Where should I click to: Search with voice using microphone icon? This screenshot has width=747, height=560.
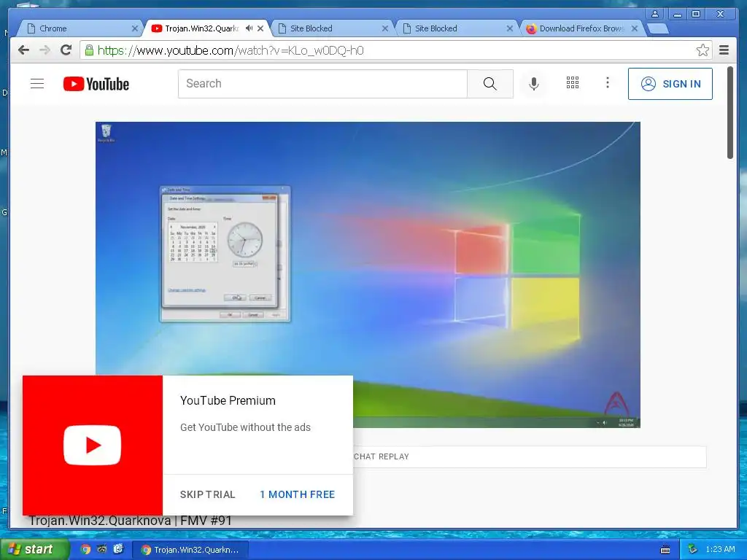click(x=534, y=84)
